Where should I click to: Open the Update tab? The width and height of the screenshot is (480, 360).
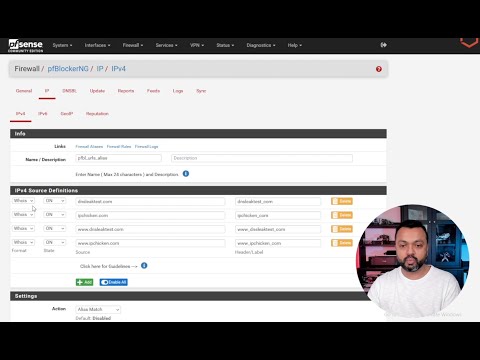(x=97, y=91)
